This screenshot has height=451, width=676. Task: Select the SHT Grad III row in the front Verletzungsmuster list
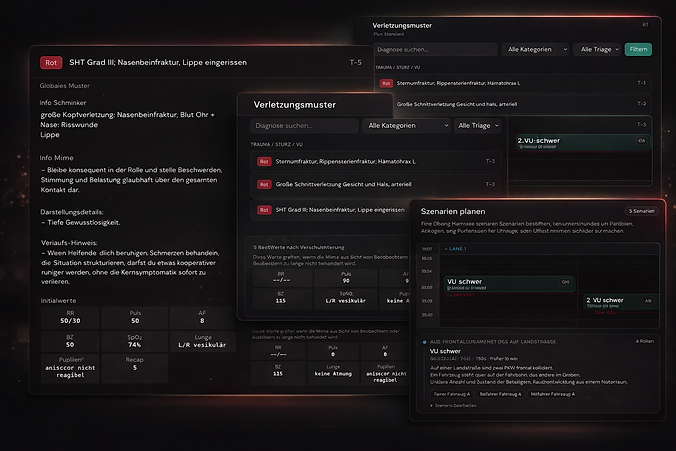tap(330, 210)
